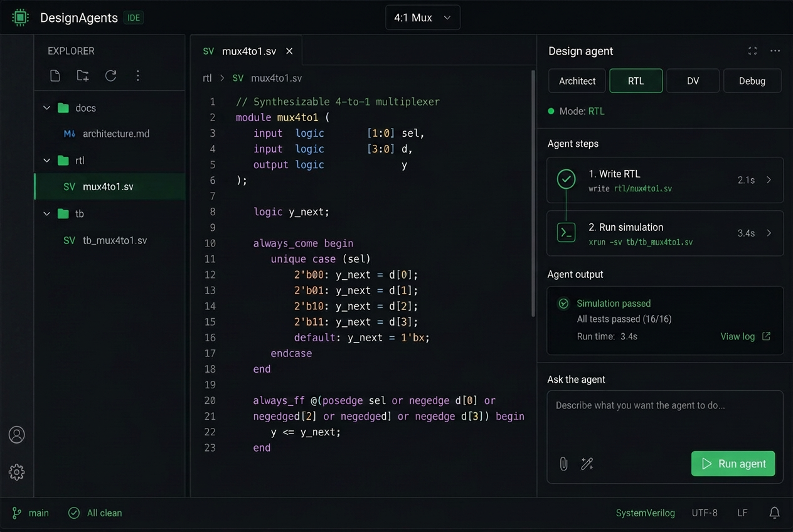Click the SV icon in the breadcrumb
Screen dimensions: 793x532
pyautogui.click(x=238, y=78)
